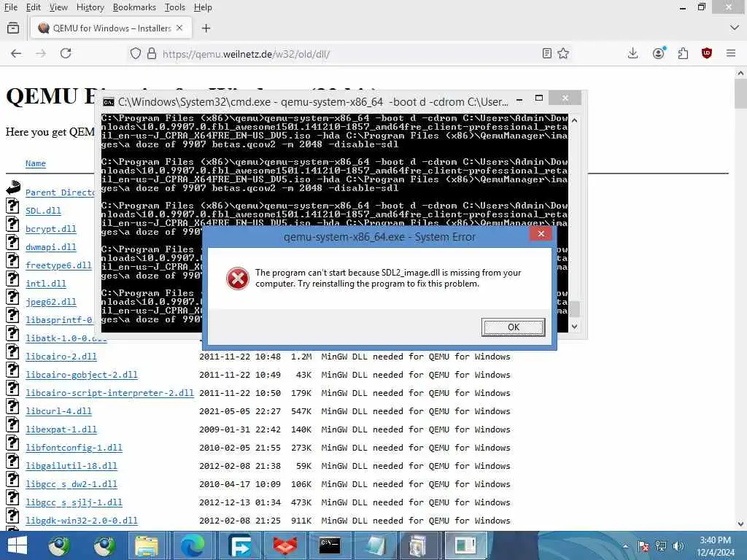Screen dimensions: 747x560
Task: Open jpeg62.dll link
Action: (x=51, y=302)
